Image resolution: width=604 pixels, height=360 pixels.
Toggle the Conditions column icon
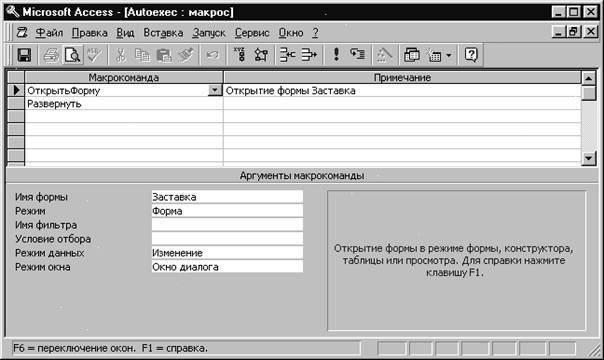coord(261,55)
